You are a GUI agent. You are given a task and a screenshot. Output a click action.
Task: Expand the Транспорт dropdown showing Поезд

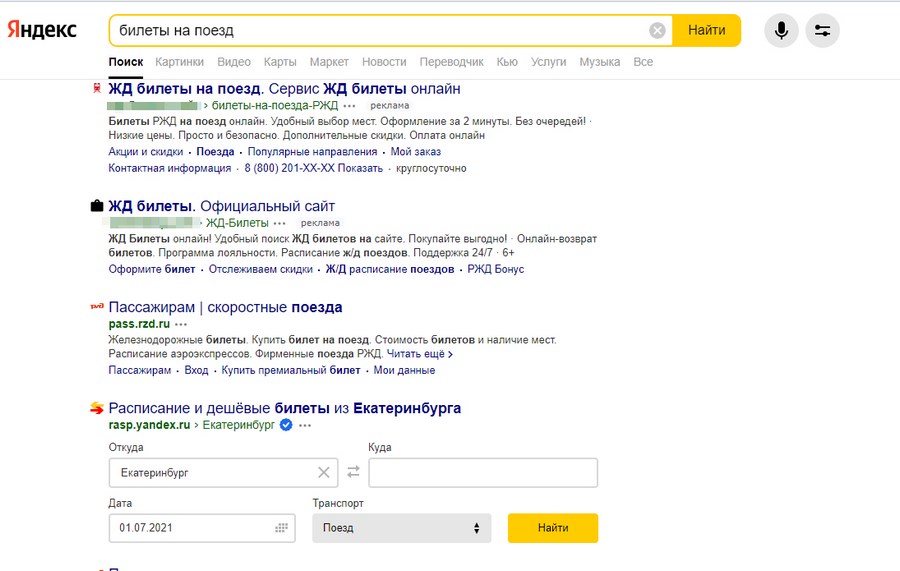pyautogui.click(x=401, y=528)
